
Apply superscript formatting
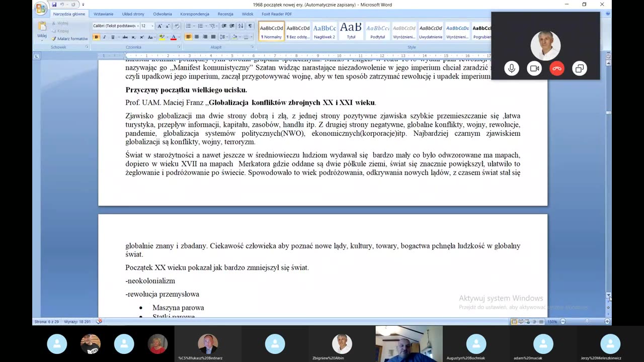142,37
